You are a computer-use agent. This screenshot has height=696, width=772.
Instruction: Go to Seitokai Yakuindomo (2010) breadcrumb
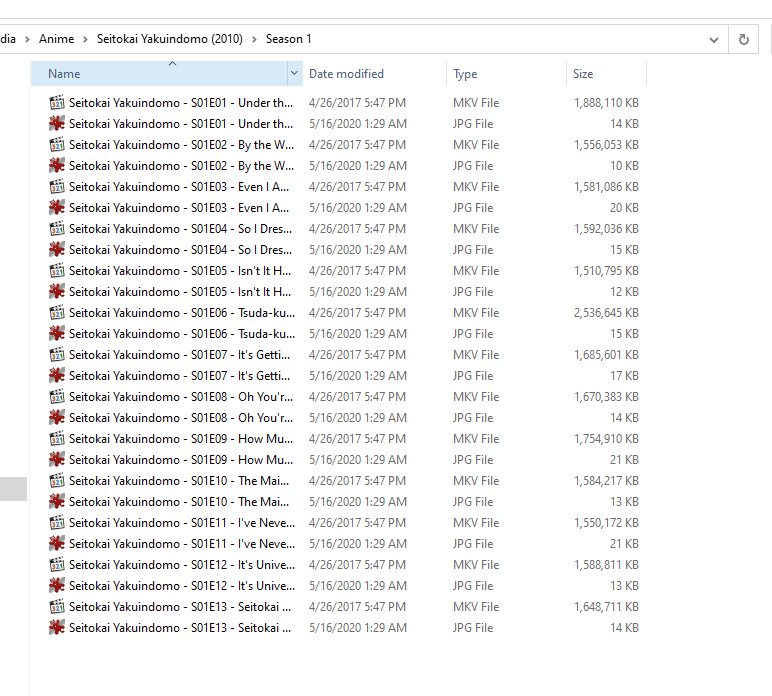[170, 39]
